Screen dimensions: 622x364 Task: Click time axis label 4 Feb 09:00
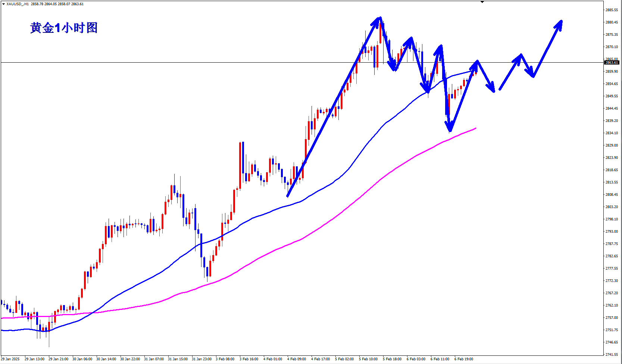coord(297,359)
